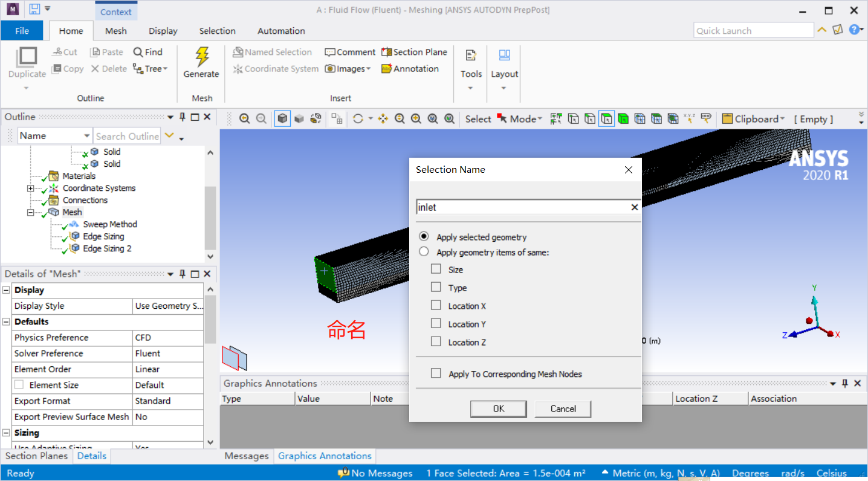Select the Vertex selection filter
This screenshot has width=868, height=481.
(x=573, y=119)
